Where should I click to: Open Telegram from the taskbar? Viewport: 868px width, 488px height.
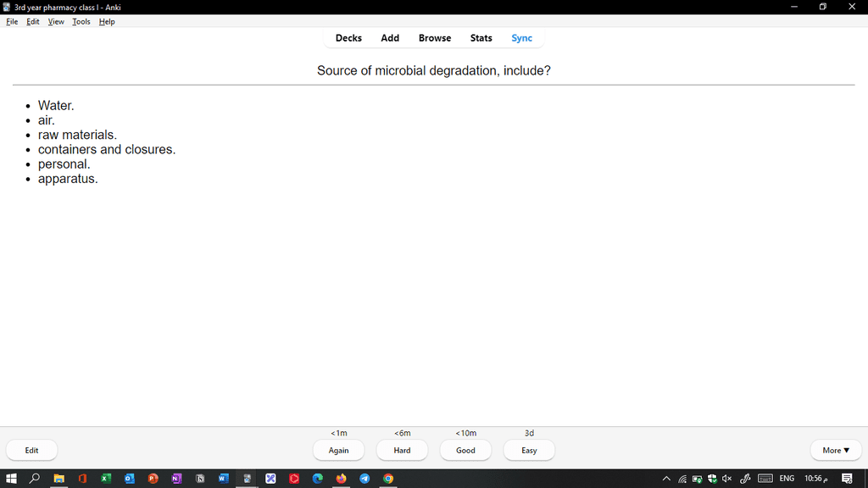[364, 479]
